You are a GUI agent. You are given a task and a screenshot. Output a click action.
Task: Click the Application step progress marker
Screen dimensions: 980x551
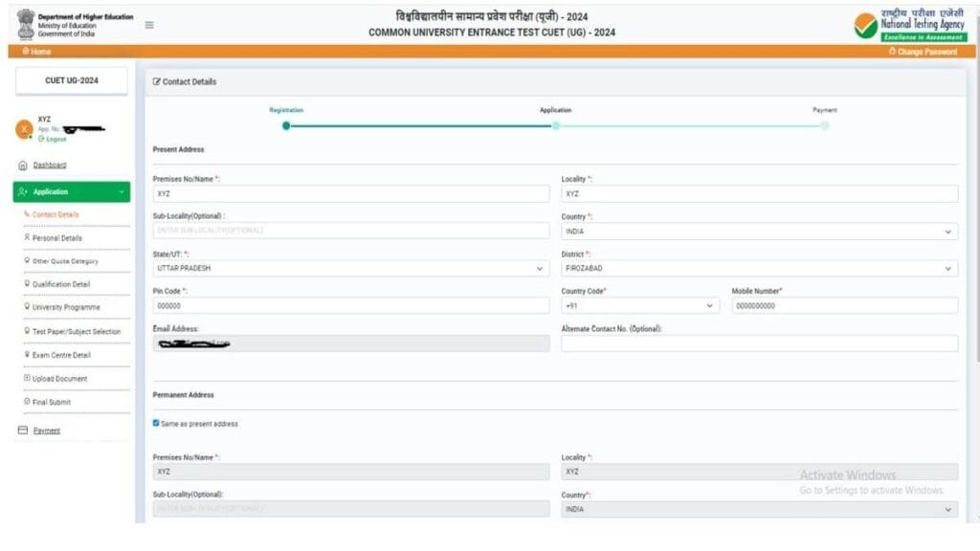click(556, 125)
